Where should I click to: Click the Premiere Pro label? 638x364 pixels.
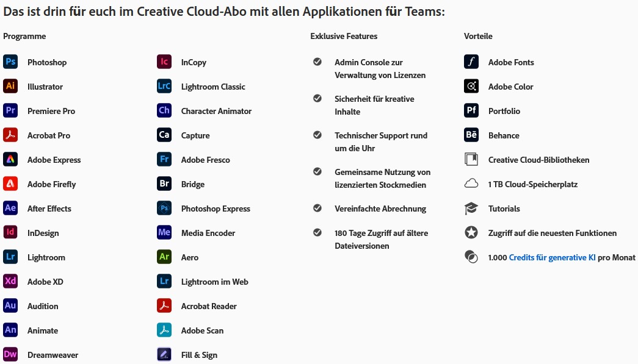(x=51, y=111)
